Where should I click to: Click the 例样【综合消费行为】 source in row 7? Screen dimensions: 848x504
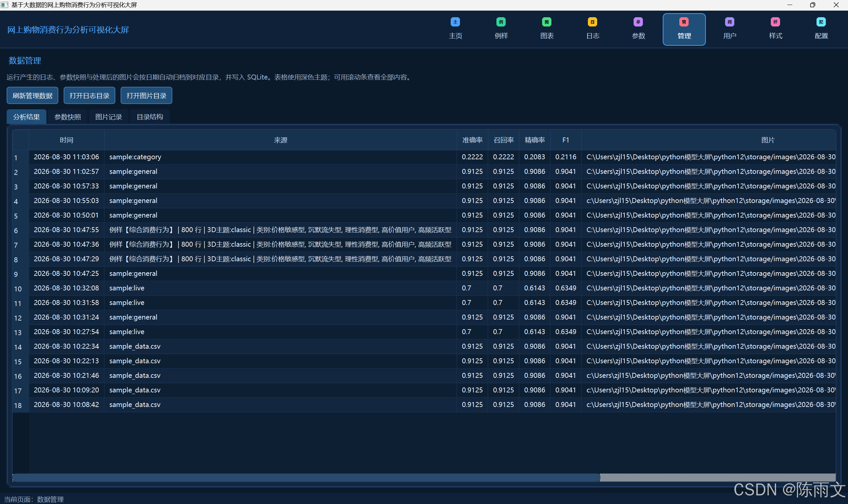click(280, 244)
